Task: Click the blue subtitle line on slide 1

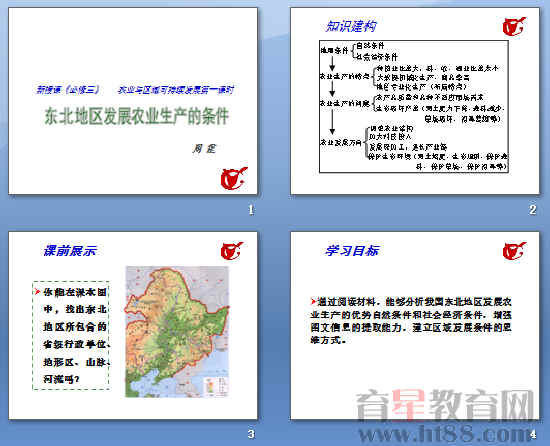Action: pyautogui.click(x=135, y=90)
